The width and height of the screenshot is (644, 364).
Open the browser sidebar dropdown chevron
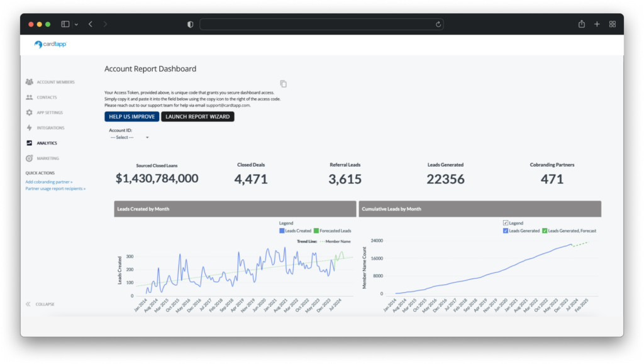click(x=75, y=24)
